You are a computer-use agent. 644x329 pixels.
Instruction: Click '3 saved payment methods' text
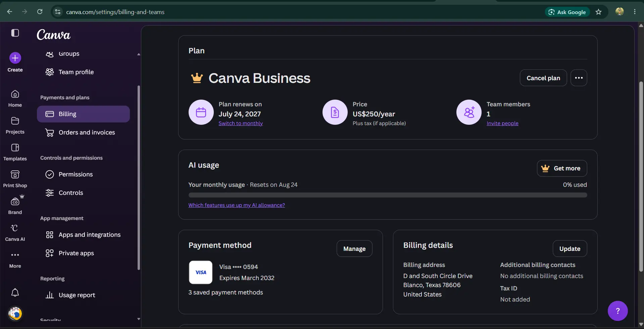[226, 292]
